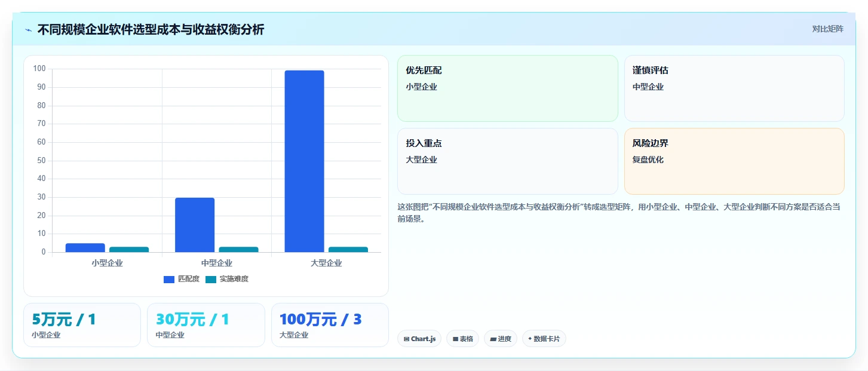Click the blue 匹配度 legend color box
The width and height of the screenshot is (868, 371).
pos(169,280)
